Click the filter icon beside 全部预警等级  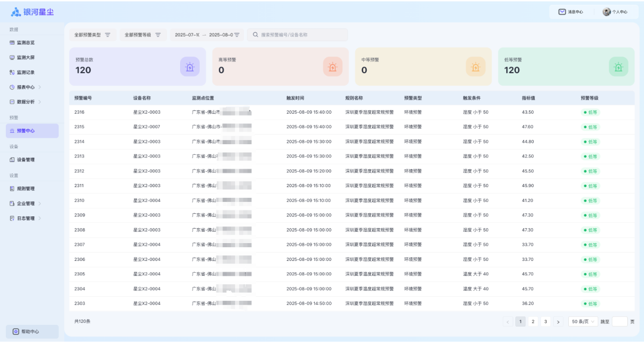pos(158,35)
